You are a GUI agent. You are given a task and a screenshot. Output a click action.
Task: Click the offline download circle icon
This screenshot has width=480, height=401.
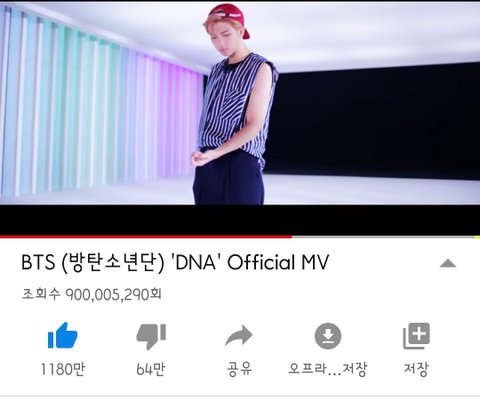[328, 336]
